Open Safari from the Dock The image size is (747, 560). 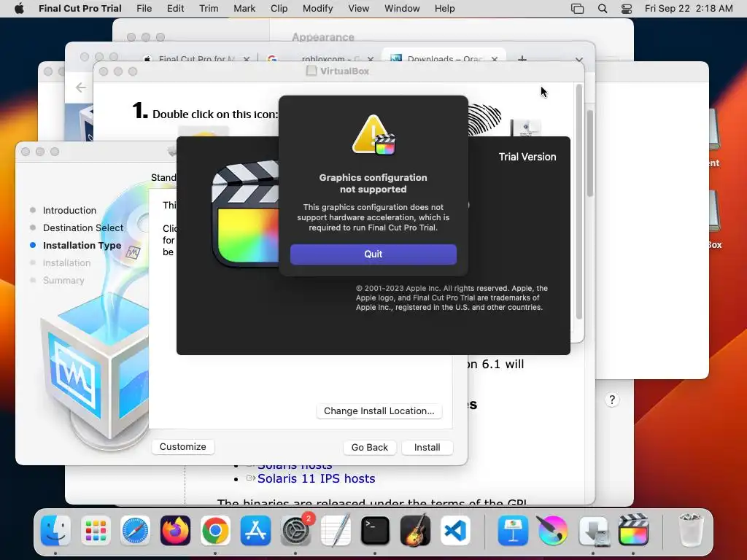click(x=135, y=531)
